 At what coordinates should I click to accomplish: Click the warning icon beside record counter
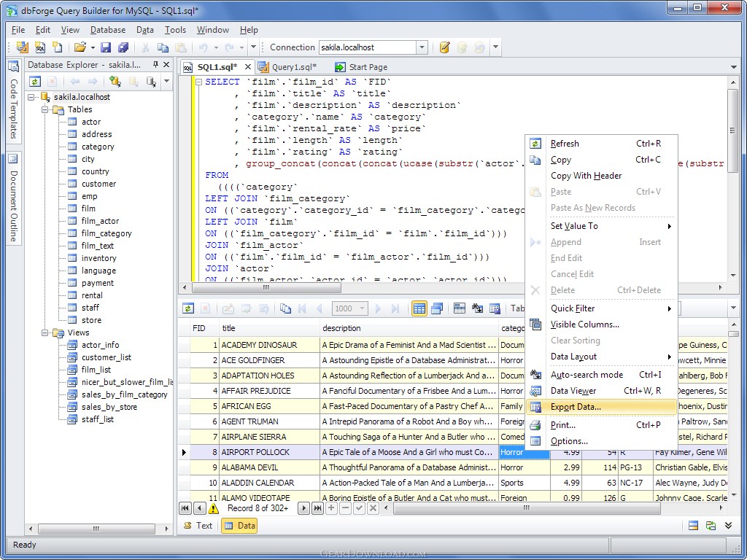click(214, 508)
